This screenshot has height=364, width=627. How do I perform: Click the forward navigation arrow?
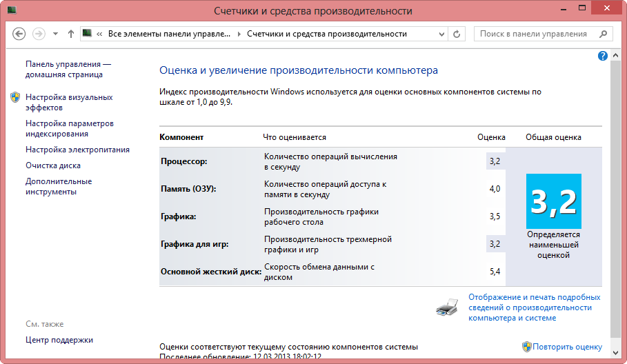39,34
